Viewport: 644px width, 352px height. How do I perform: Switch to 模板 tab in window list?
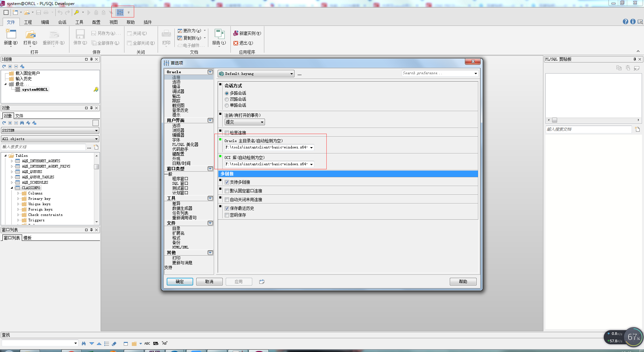coord(28,238)
